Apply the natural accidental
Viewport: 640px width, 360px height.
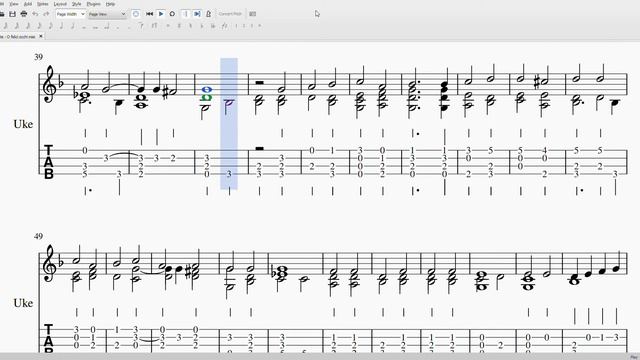(x=190, y=26)
